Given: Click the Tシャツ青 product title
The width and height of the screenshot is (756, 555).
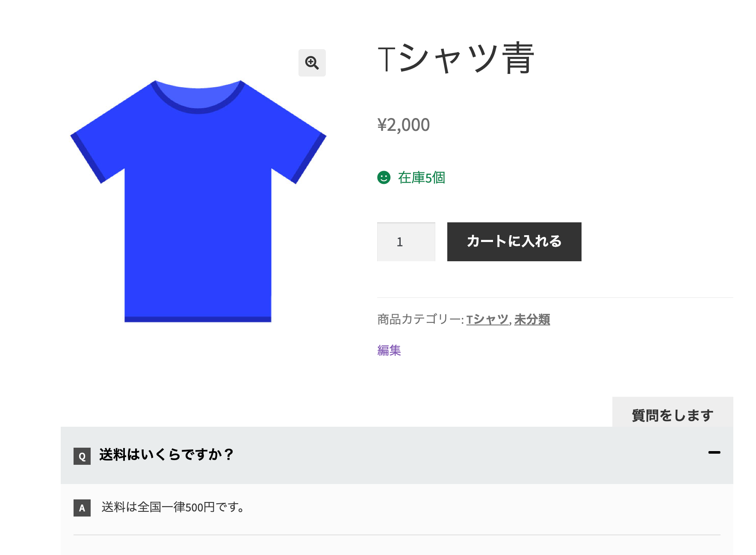Looking at the screenshot, I should click(456, 59).
